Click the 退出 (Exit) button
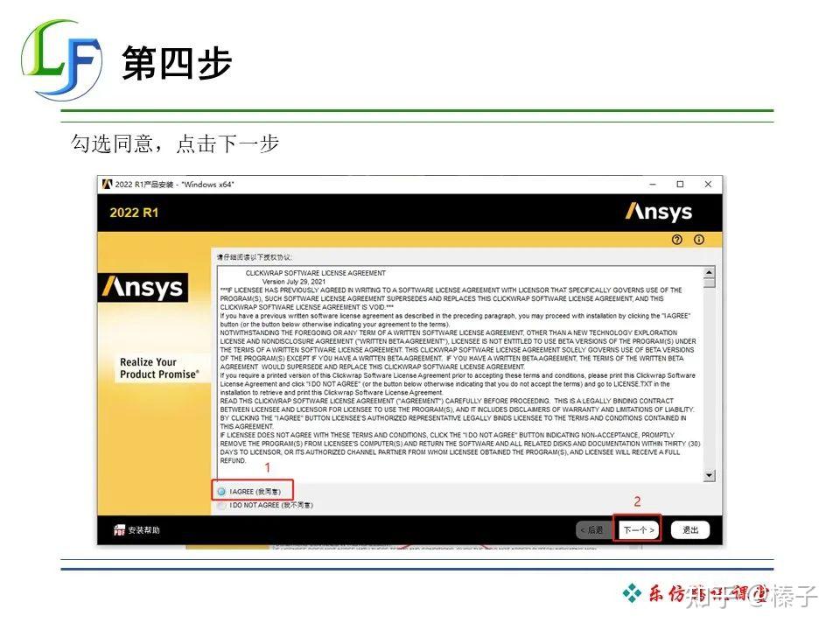Viewport: 840px width, 630px height. pos(690,528)
